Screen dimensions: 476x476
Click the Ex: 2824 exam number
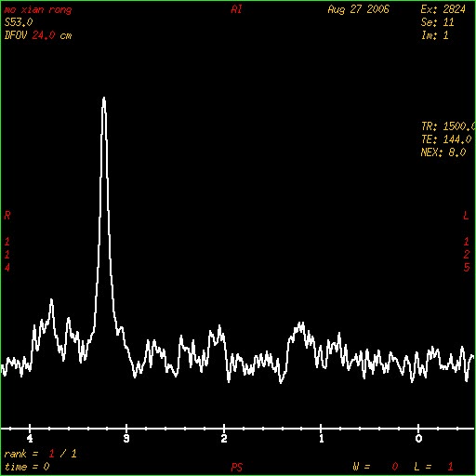[x=443, y=9]
